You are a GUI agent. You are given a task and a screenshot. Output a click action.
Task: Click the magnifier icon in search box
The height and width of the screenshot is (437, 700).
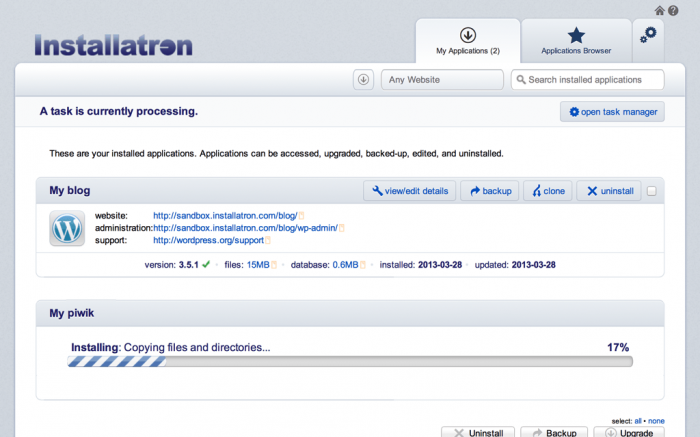pos(521,79)
